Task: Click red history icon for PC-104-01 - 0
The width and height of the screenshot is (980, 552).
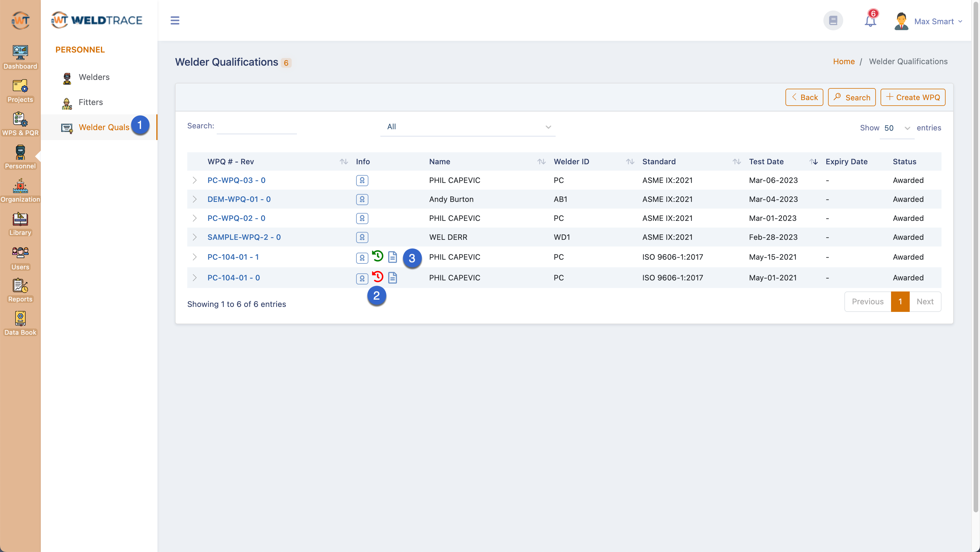Action: [377, 277]
